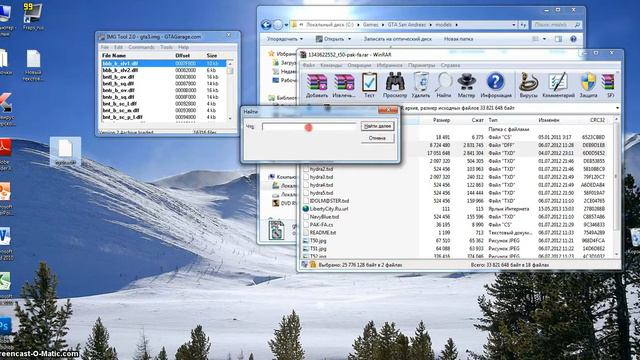Expand the chevron after Games in address bar
This screenshot has width=640, height=360.
point(383,25)
